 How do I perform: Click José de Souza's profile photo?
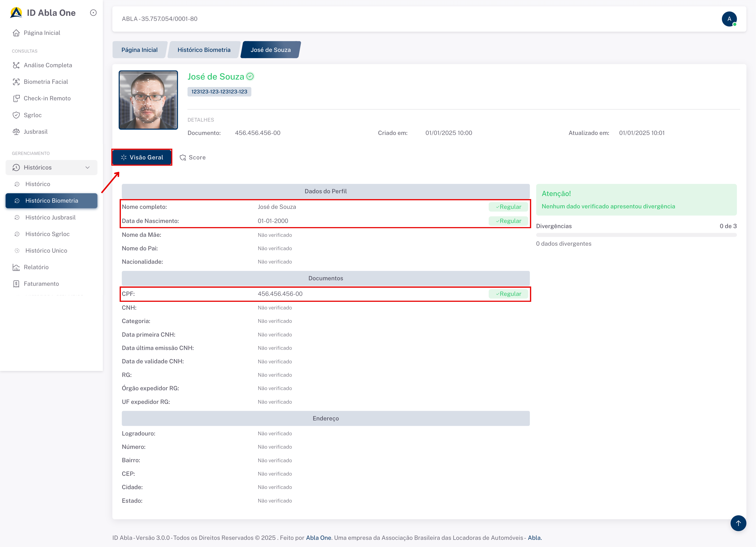[x=148, y=100]
